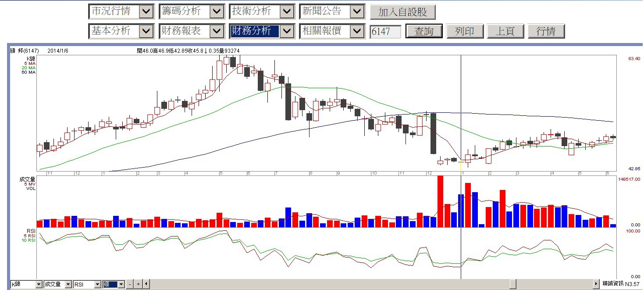
Task: Open the RSI indicator dropdown at bottom
Action: [98, 284]
